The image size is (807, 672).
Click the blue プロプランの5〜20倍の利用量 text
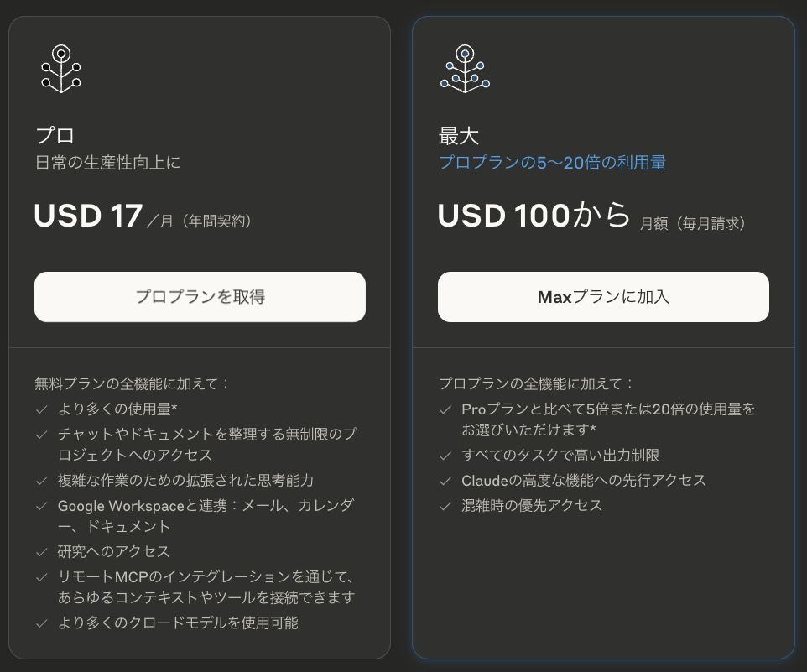[x=552, y=163]
